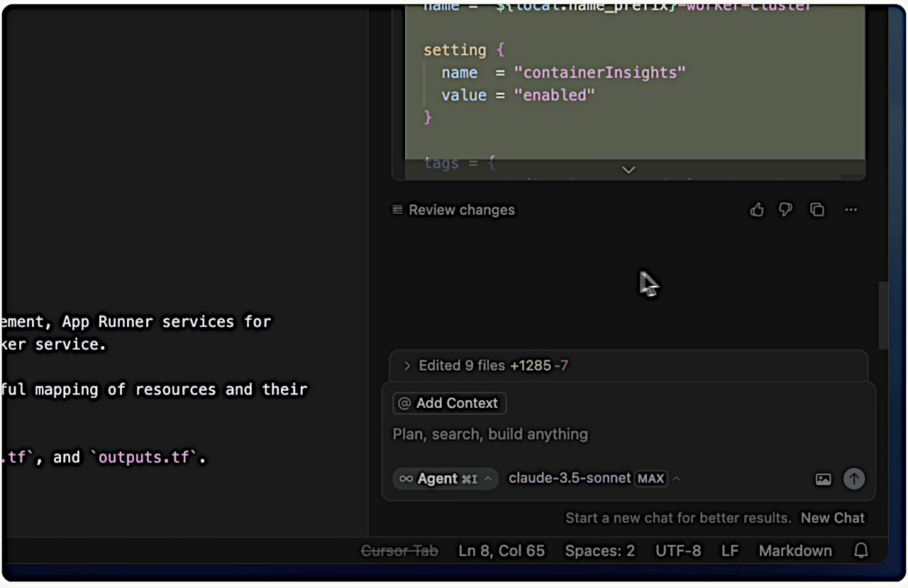Toggle Cursor Tab in status bar
Screen dimensions: 908x588
(x=399, y=551)
